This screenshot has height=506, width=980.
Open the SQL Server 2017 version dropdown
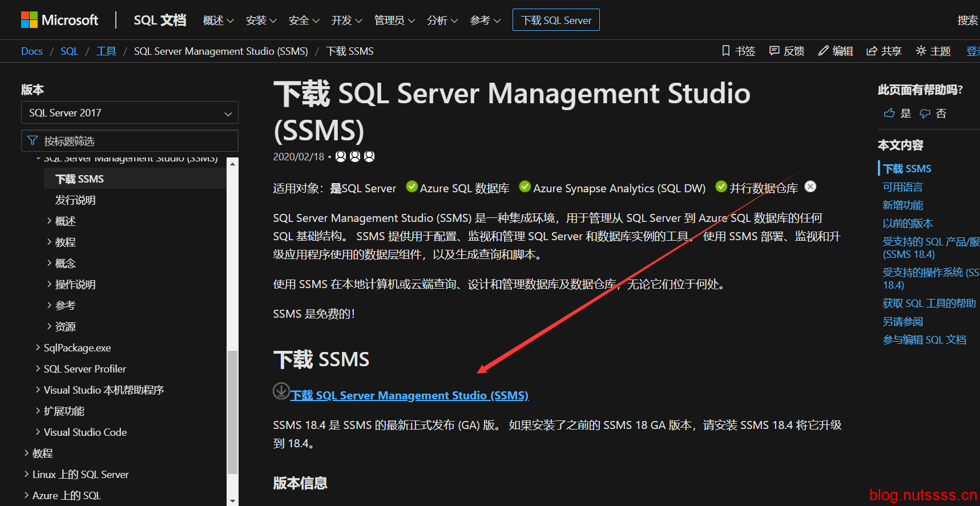[130, 113]
